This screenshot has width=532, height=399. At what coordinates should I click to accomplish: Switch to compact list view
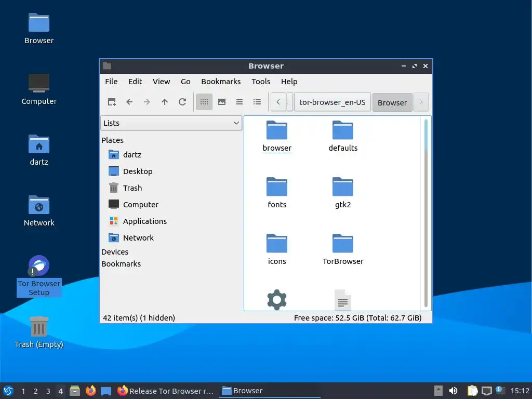click(x=239, y=102)
